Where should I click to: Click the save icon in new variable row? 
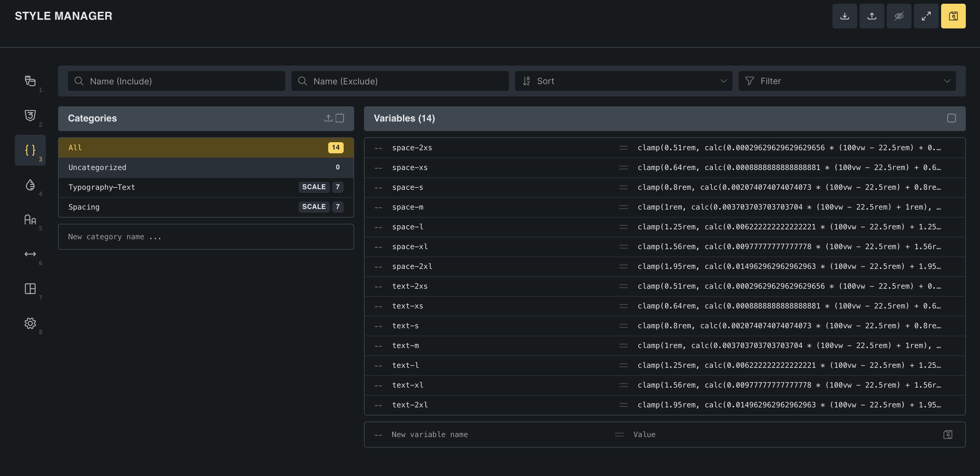(947, 435)
